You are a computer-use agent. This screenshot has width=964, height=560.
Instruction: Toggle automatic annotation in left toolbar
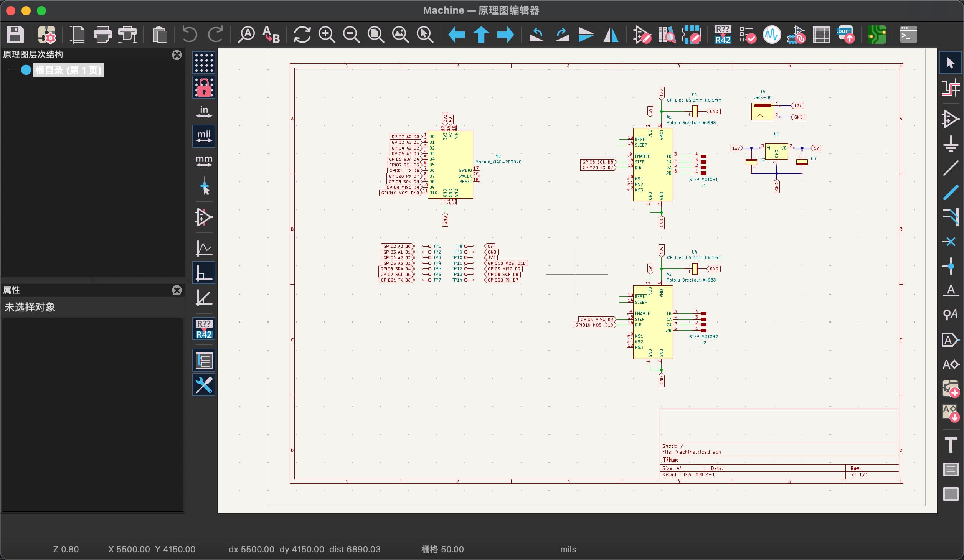(204, 329)
